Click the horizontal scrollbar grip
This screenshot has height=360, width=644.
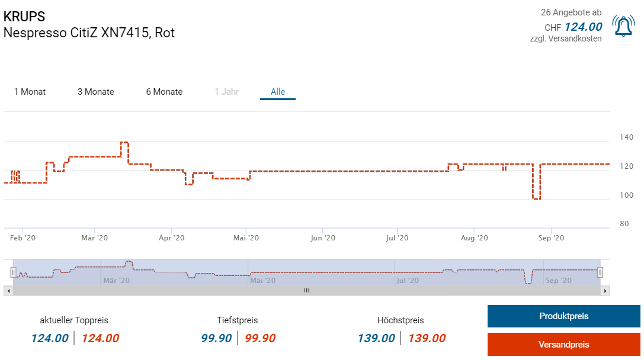coord(306,291)
